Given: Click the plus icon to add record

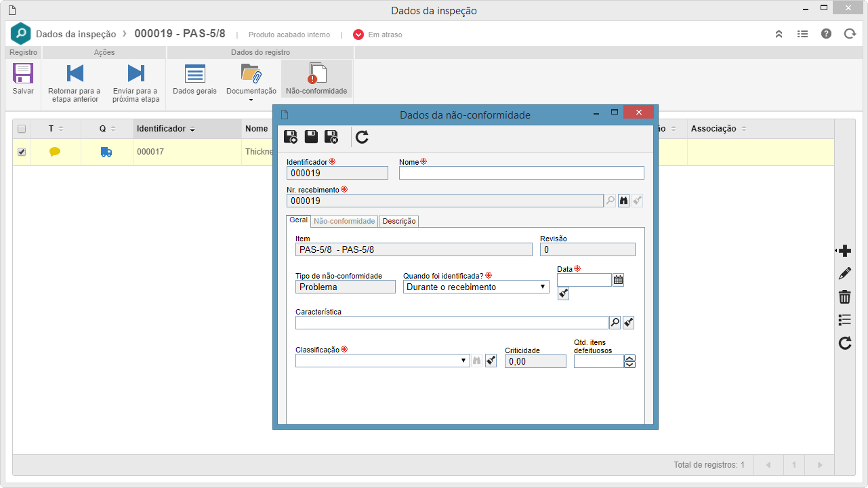Looking at the screenshot, I should pyautogui.click(x=845, y=251).
